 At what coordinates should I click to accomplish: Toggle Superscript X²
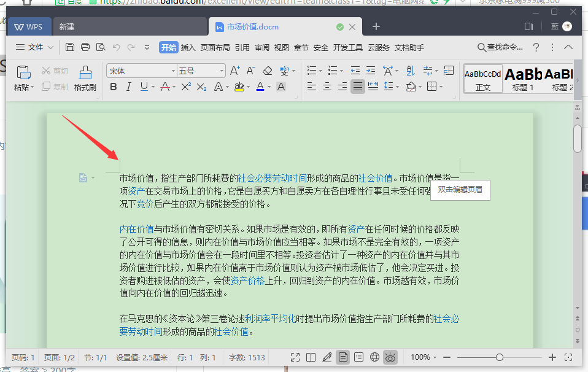(x=185, y=87)
